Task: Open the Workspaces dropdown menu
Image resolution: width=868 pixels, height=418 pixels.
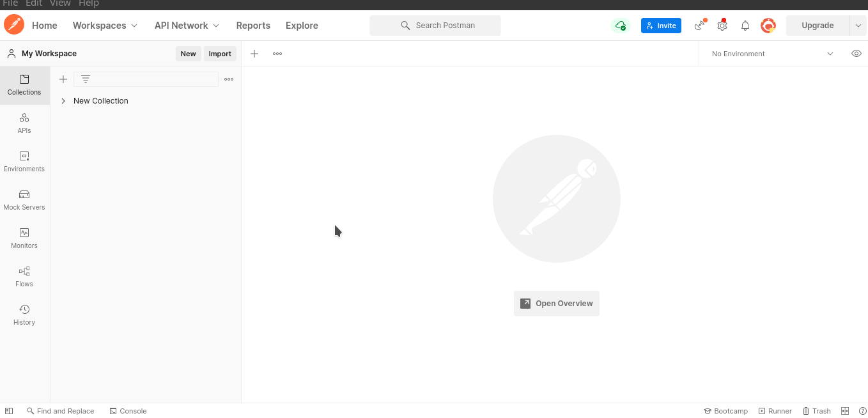Action: coord(105,26)
